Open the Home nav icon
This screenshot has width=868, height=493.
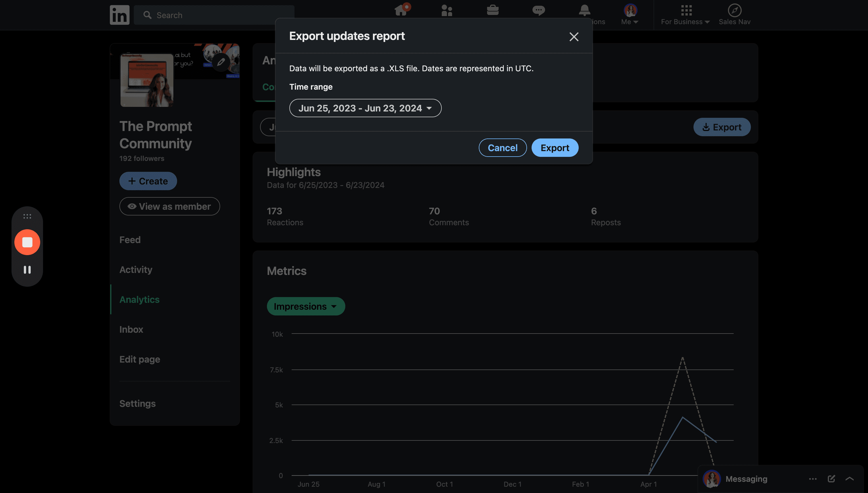402,10
